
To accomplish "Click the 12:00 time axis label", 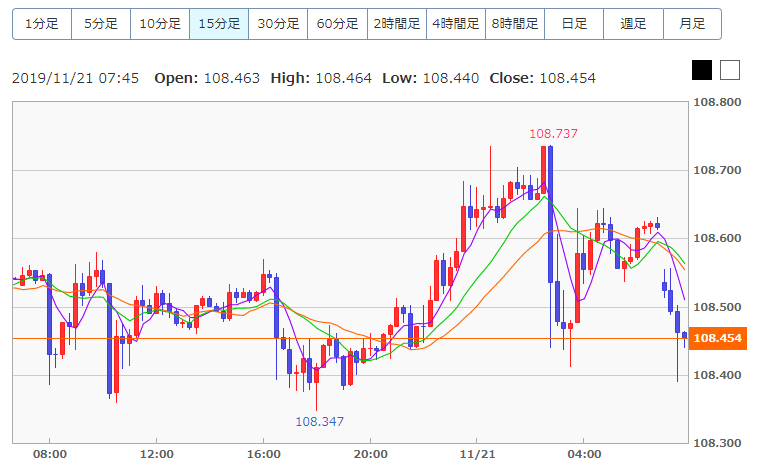I will coord(157,454).
